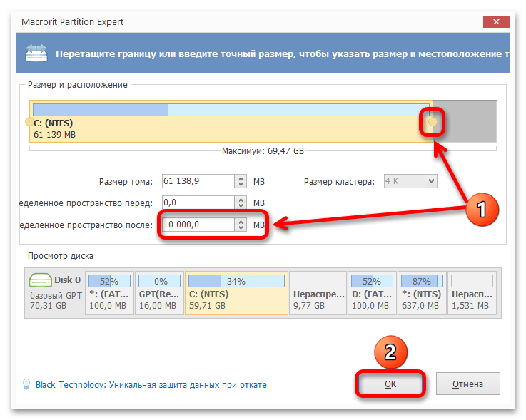Select the D: (FAT... 100,0 MB partition

click(x=372, y=292)
